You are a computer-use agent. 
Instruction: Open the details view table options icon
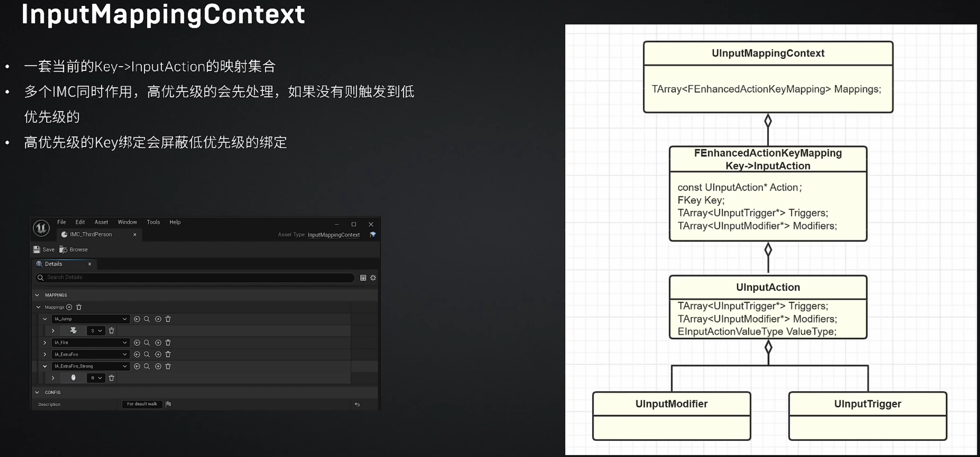pyautogui.click(x=363, y=278)
